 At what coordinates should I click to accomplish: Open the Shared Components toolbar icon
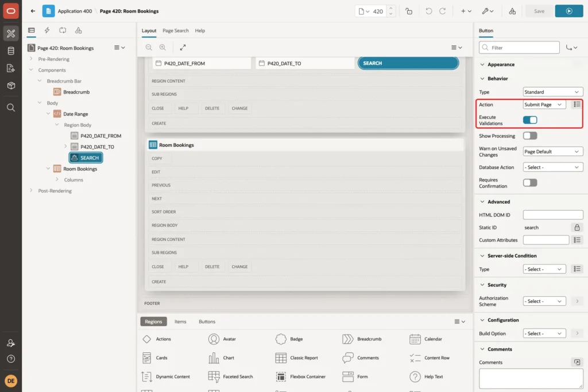[512, 11]
